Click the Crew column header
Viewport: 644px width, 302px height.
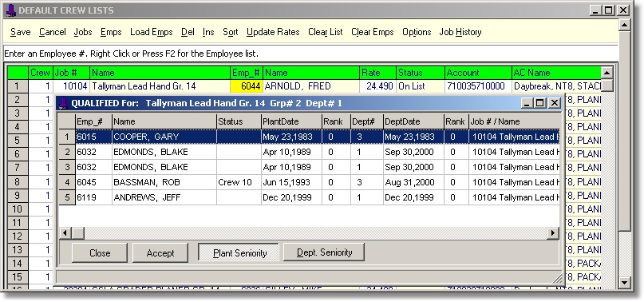coord(40,73)
